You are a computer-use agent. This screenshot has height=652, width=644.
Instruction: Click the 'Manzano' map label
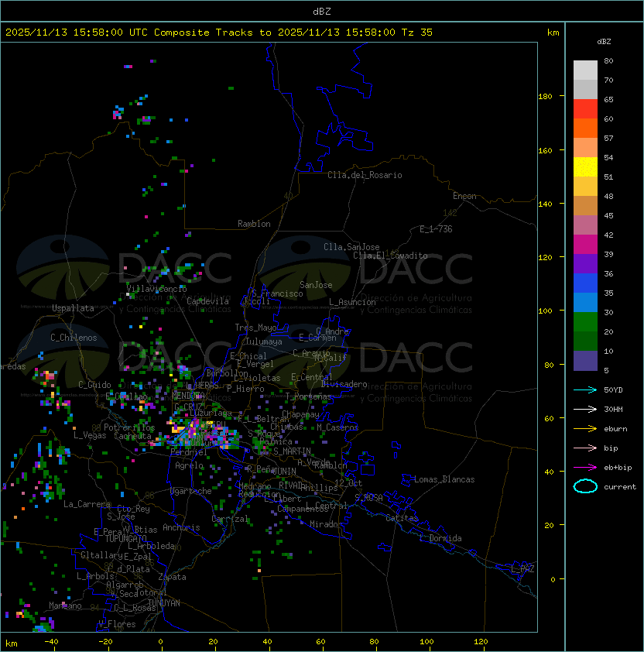coord(65,606)
